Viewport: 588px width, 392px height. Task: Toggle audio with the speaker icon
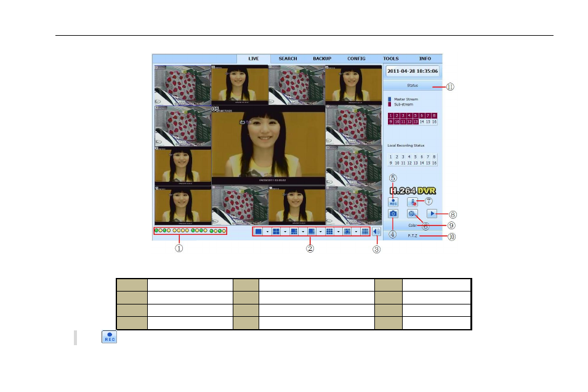[376, 232]
